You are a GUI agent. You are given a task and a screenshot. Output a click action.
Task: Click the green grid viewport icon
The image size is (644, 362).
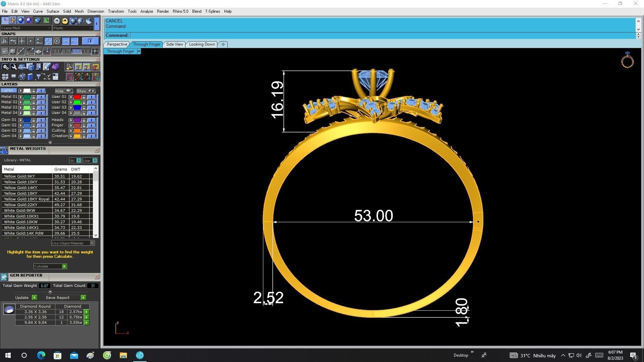(x=46, y=20)
